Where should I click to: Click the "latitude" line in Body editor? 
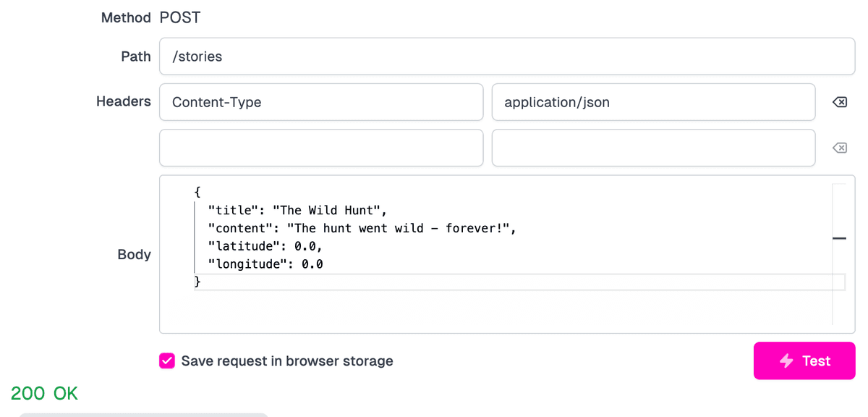click(x=265, y=247)
